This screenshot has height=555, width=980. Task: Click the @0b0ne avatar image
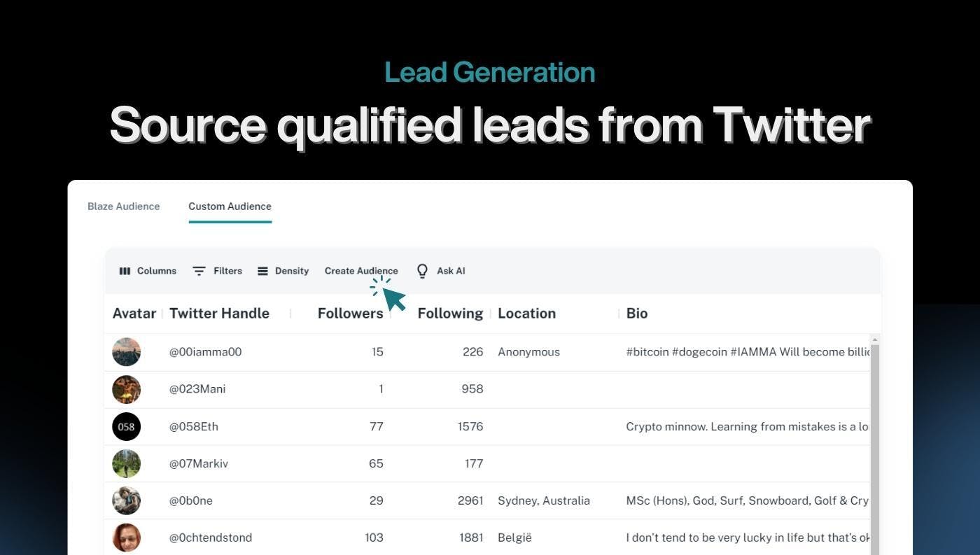pos(127,500)
